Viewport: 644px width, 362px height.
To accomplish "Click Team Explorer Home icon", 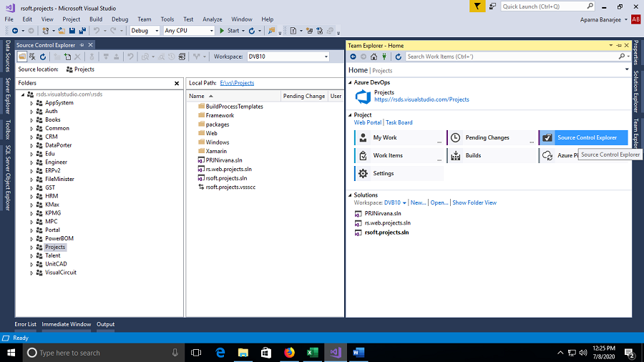I will tap(374, 57).
